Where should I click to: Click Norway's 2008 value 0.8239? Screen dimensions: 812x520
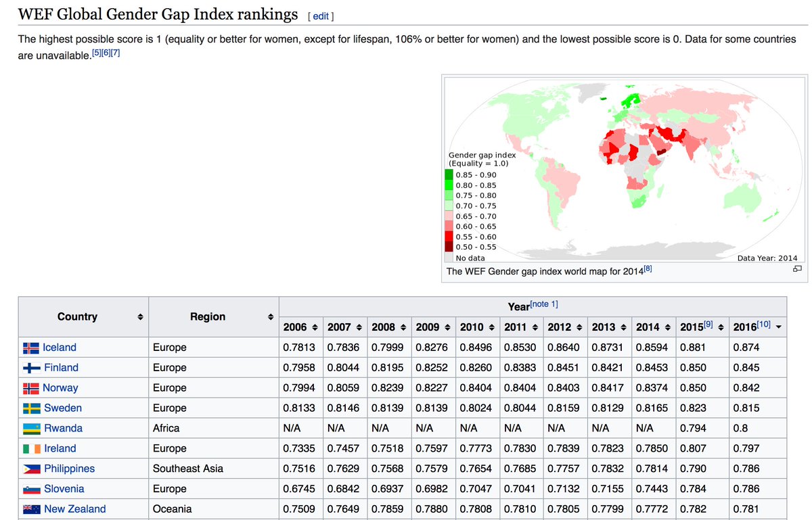click(387, 388)
